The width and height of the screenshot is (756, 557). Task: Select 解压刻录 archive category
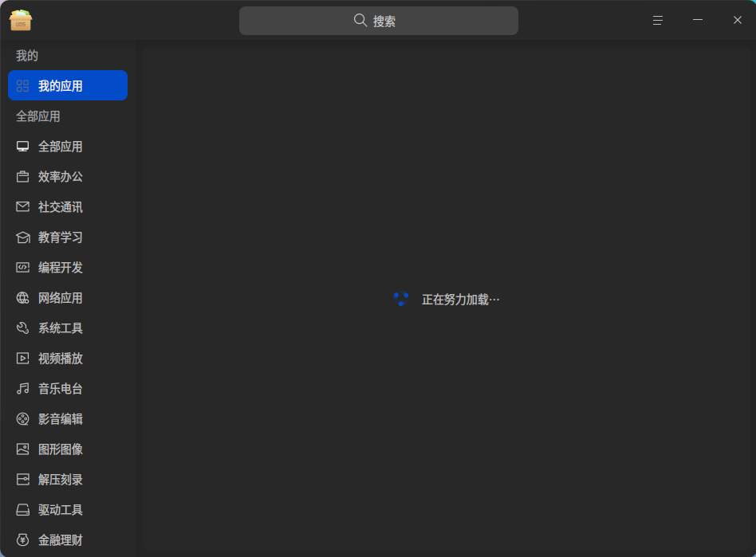click(68, 480)
